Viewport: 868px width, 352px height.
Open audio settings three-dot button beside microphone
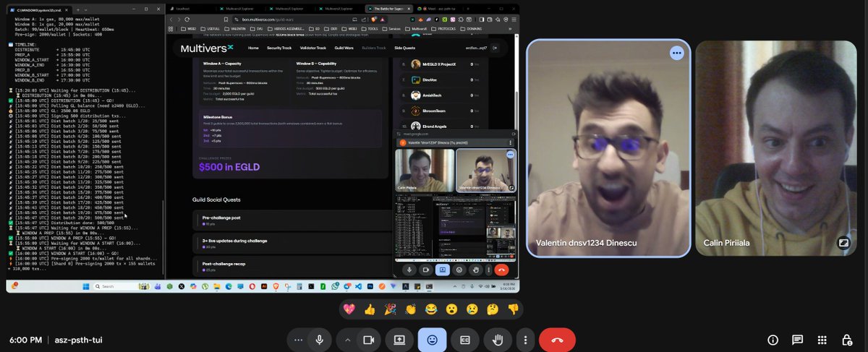coord(298,340)
